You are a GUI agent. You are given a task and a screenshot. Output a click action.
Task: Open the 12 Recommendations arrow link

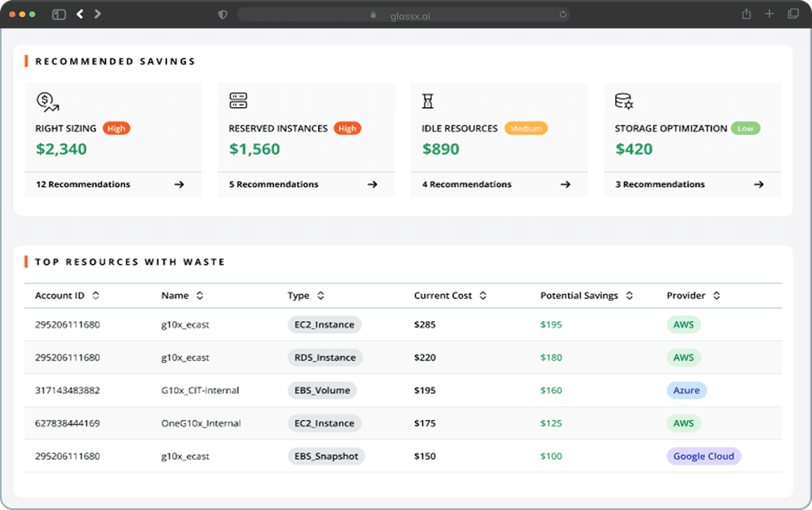(x=179, y=184)
